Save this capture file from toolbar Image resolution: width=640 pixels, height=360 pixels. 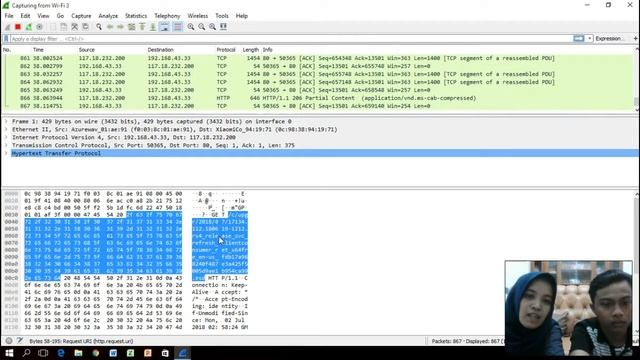point(64,27)
